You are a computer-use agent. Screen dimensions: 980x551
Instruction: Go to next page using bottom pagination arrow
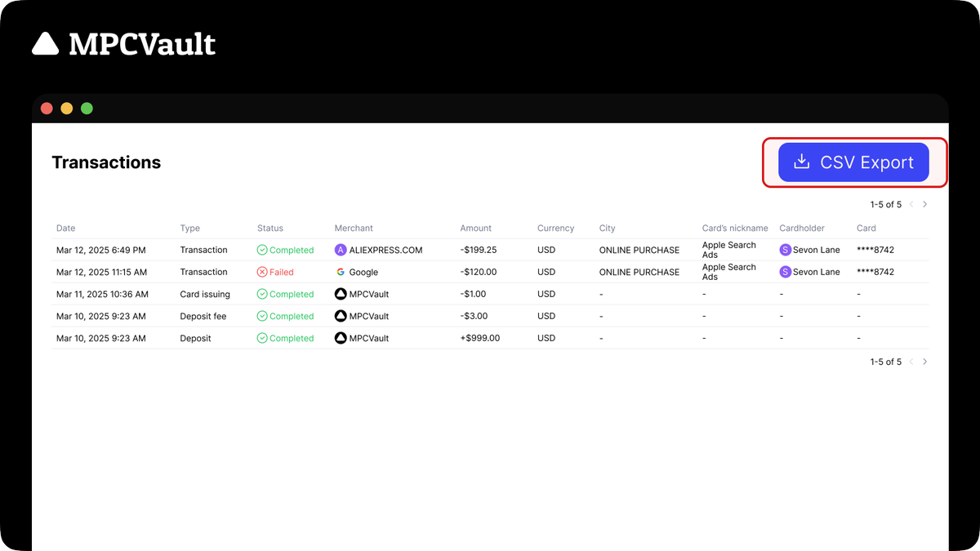pyautogui.click(x=924, y=362)
